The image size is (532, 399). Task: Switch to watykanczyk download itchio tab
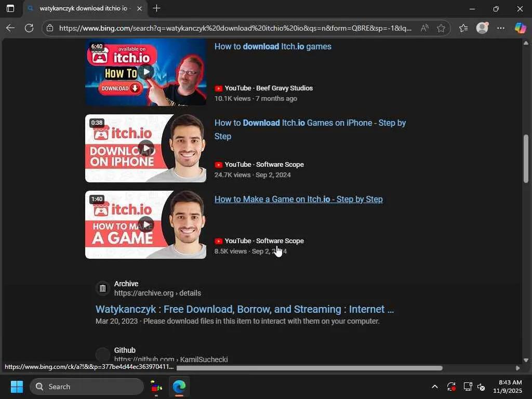click(x=83, y=8)
